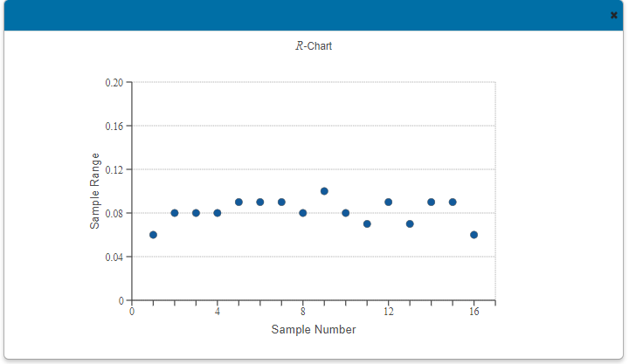
Task: Click the x-axis tick label 16
Action: click(474, 312)
